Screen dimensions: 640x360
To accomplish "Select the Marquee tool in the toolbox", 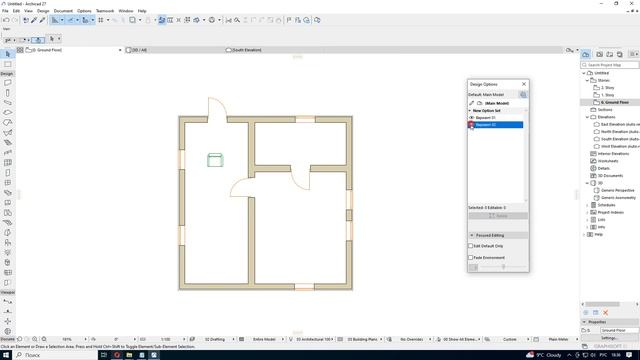I will click(7, 64).
